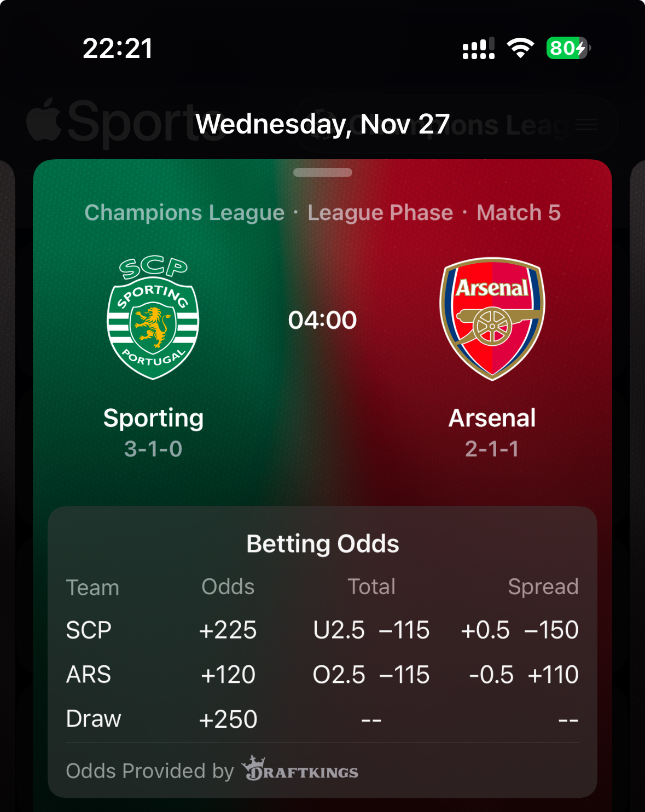Select the U2.5 −115 total
Screen dimensions: 645x812
371,630
